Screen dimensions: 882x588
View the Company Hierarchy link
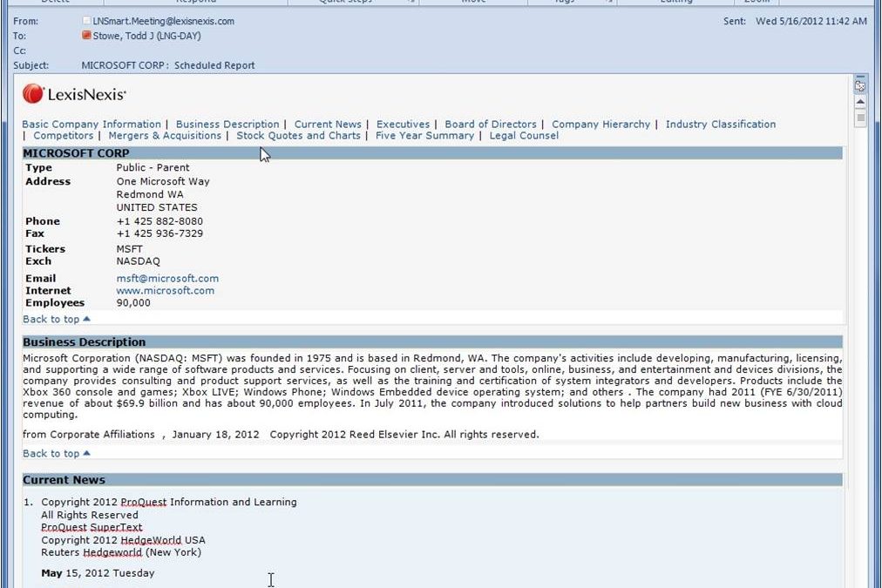600,125
